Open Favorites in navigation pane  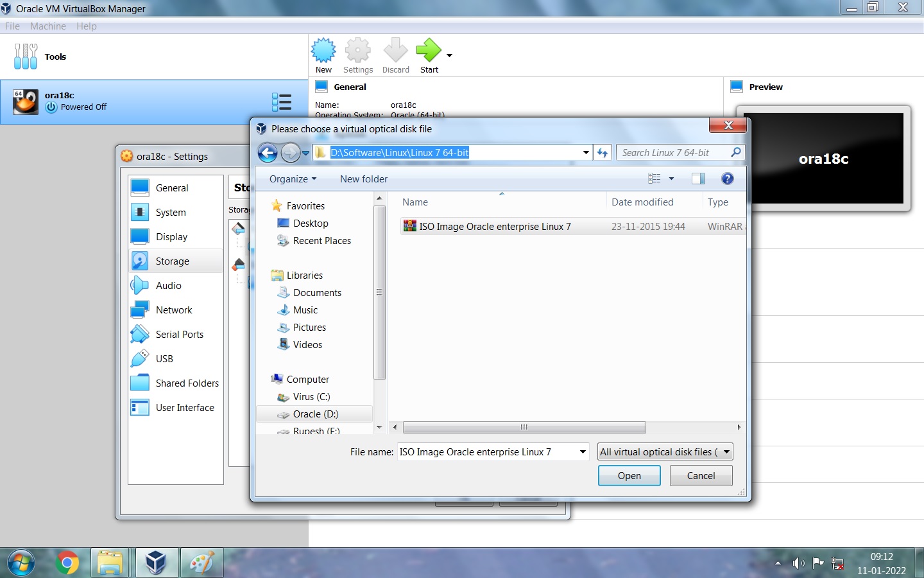click(x=305, y=206)
